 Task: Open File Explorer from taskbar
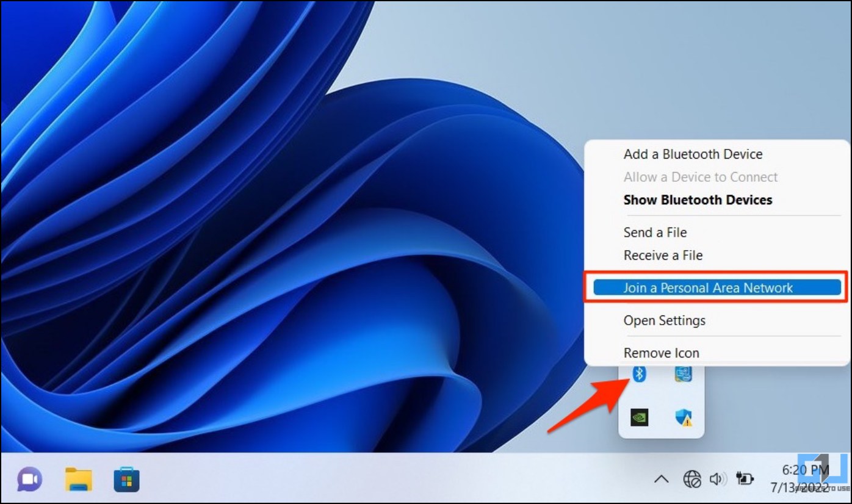click(x=78, y=480)
